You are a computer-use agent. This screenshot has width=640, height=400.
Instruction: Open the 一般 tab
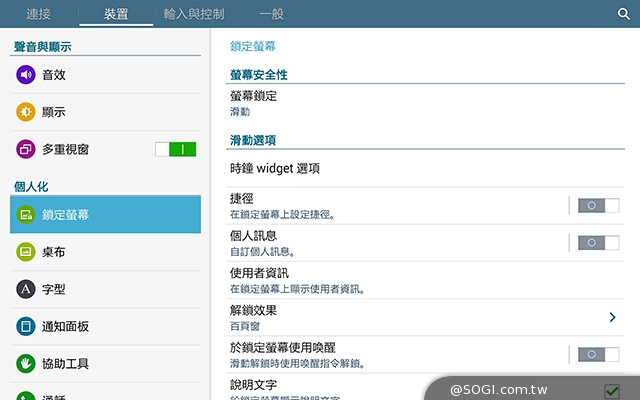pyautogui.click(x=272, y=14)
